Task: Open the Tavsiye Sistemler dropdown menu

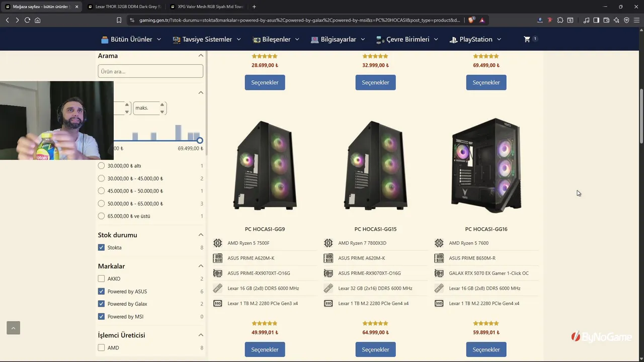Action: pos(207,39)
